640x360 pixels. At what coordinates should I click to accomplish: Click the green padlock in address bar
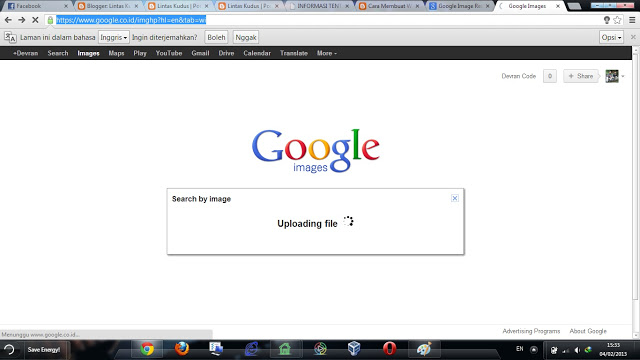point(50,20)
